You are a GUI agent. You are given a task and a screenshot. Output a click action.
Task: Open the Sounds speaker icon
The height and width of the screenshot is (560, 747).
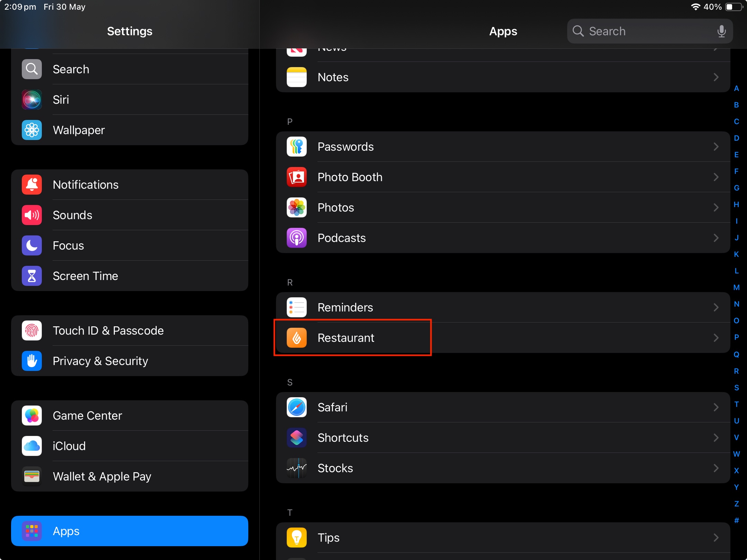point(32,215)
